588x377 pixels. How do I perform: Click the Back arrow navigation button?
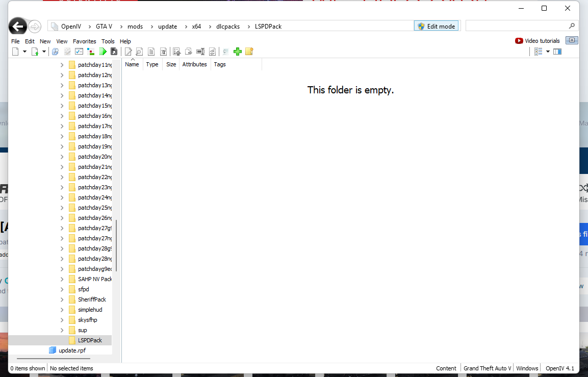(18, 26)
